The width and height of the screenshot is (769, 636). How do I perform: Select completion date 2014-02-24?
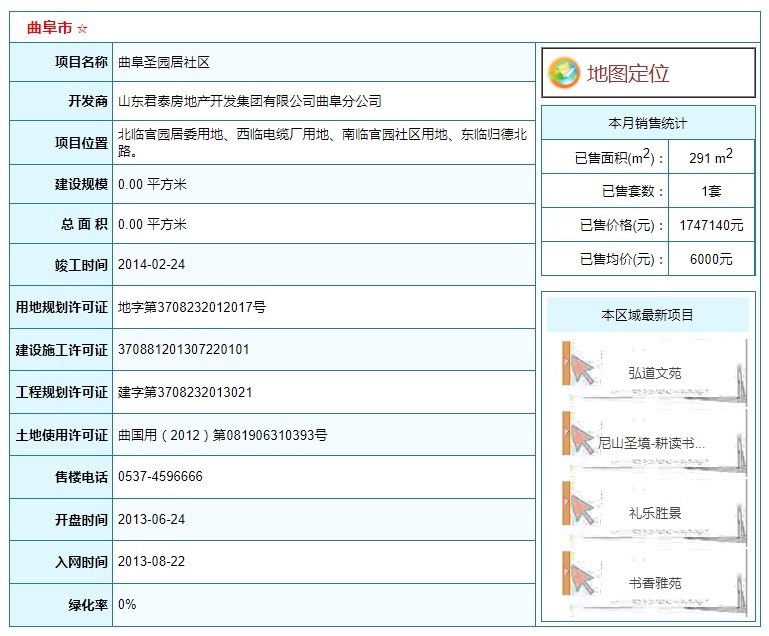[x=152, y=264]
